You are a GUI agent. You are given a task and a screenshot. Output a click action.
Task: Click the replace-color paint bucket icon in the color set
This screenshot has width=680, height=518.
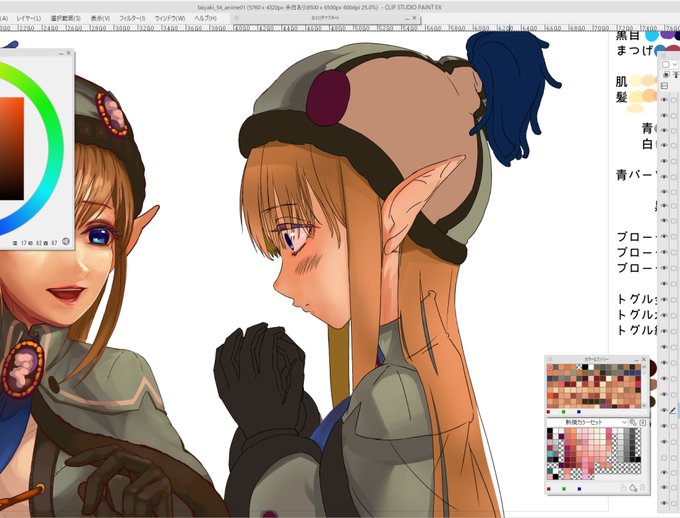[x=634, y=488]
